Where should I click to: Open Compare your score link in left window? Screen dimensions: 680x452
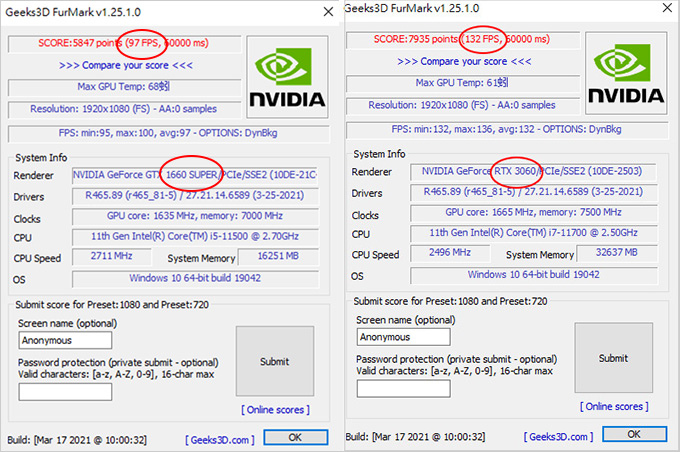coord(126,66)
